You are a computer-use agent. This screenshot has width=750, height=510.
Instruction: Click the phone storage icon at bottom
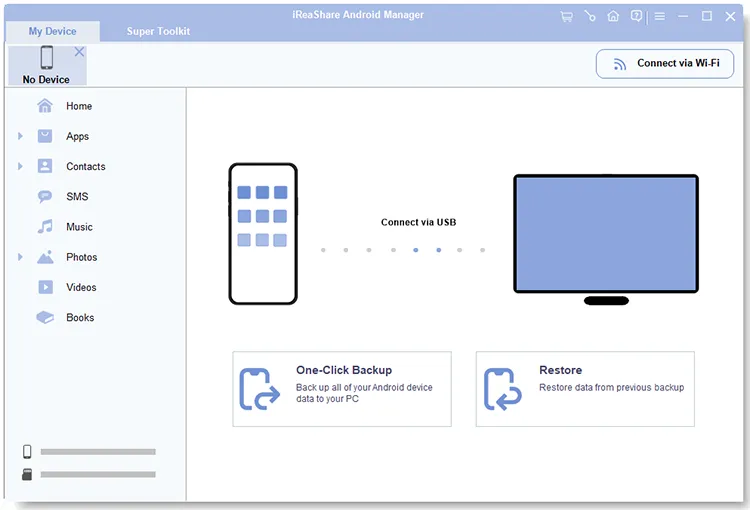coord(27,451)
